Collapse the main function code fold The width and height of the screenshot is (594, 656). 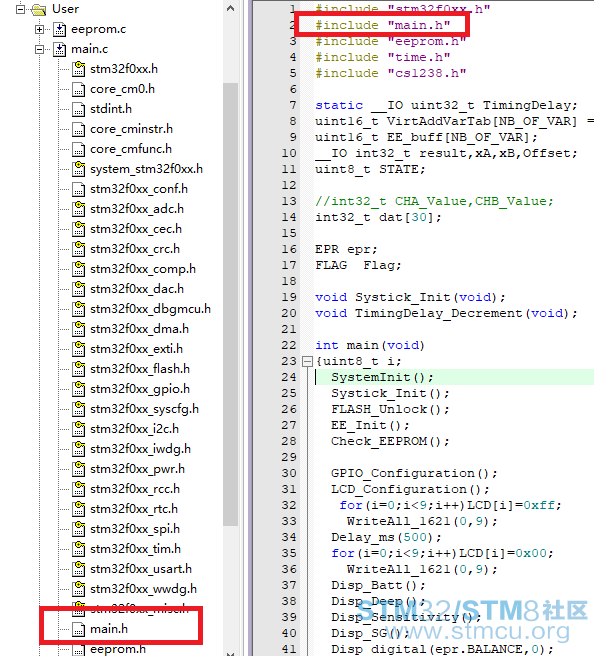(307, 361)
